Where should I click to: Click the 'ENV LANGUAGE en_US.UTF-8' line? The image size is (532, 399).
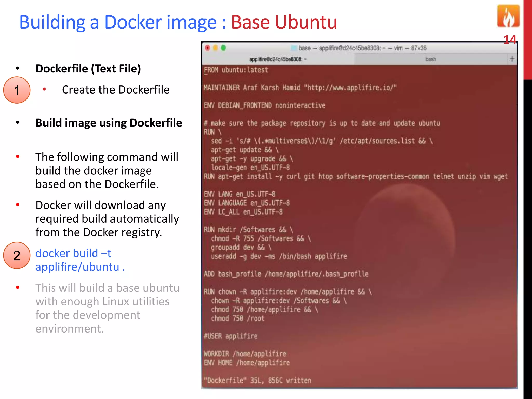247,203
